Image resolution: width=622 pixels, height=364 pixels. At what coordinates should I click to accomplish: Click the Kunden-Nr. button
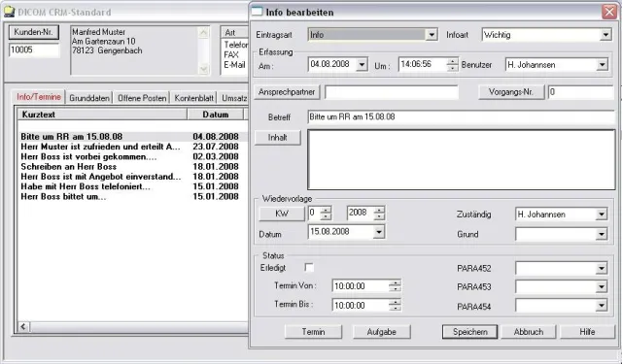click(34, 32)
